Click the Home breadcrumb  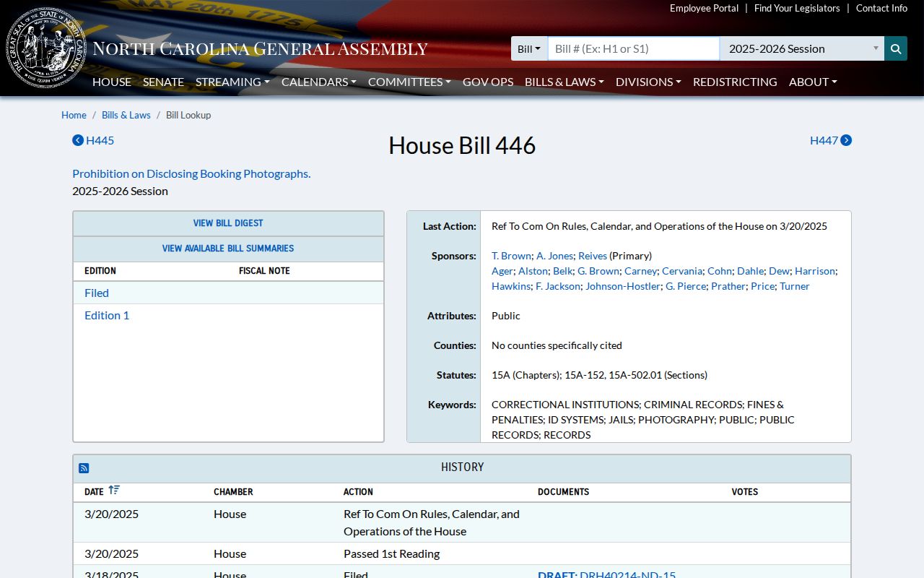click(x=74, y=115)
